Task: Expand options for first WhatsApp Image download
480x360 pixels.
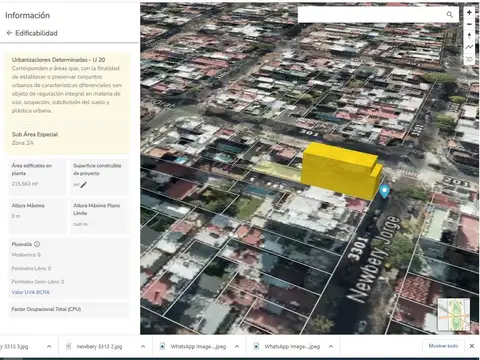Action: pos(237,346)
